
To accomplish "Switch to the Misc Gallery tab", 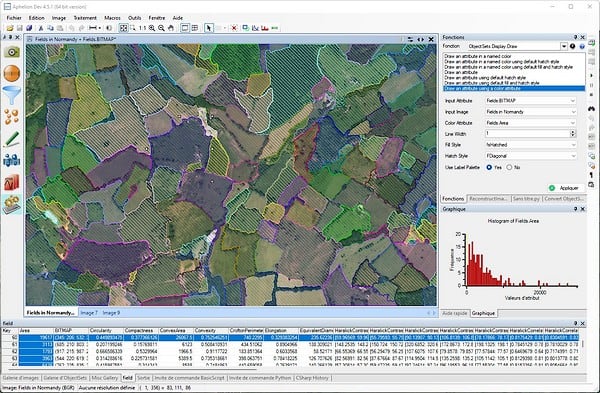I will point(105,378).
